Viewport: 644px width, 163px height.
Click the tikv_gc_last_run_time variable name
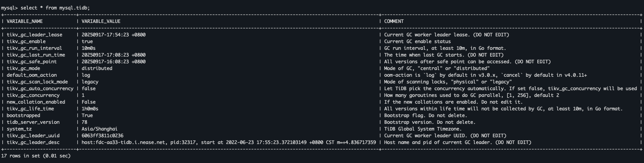(36, 55)
